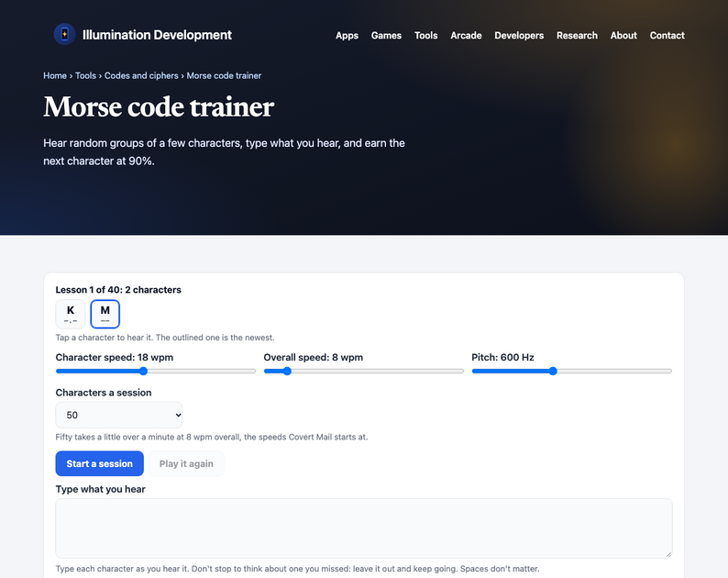This screenshot has height=578, width=728.
Task: Click the Play it again button
Action: (186, 463)
